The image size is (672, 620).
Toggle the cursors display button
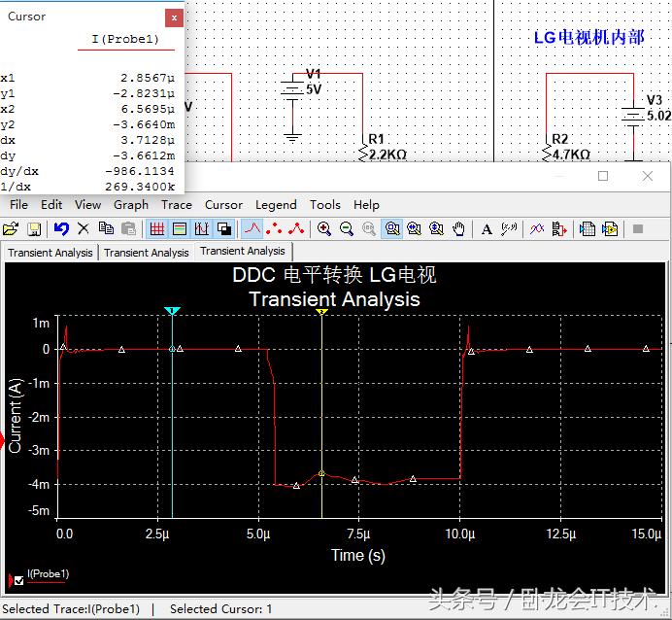coord(202,229)
